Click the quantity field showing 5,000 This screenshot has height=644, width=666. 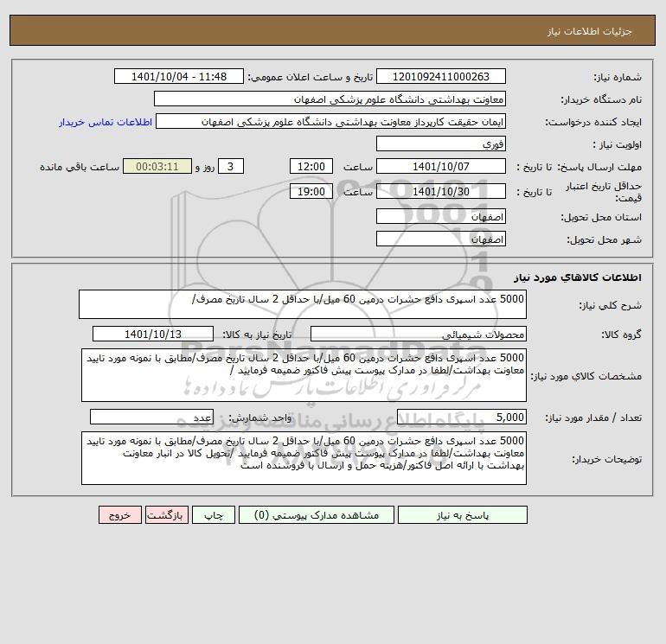(x=462, y=417)
